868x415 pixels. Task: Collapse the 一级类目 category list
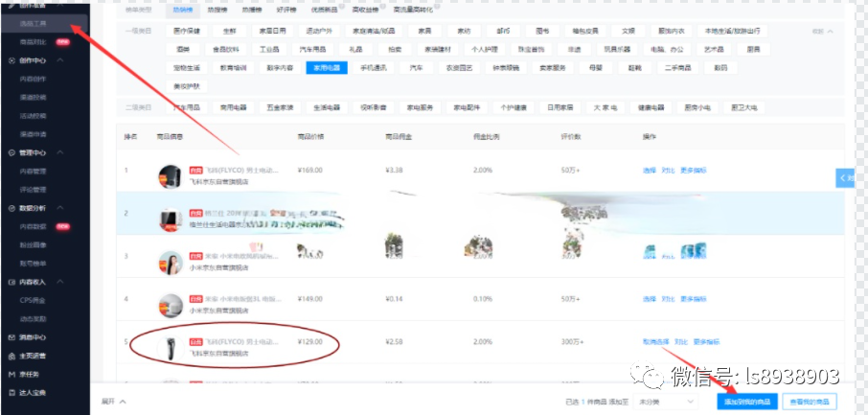pos(823,31)
